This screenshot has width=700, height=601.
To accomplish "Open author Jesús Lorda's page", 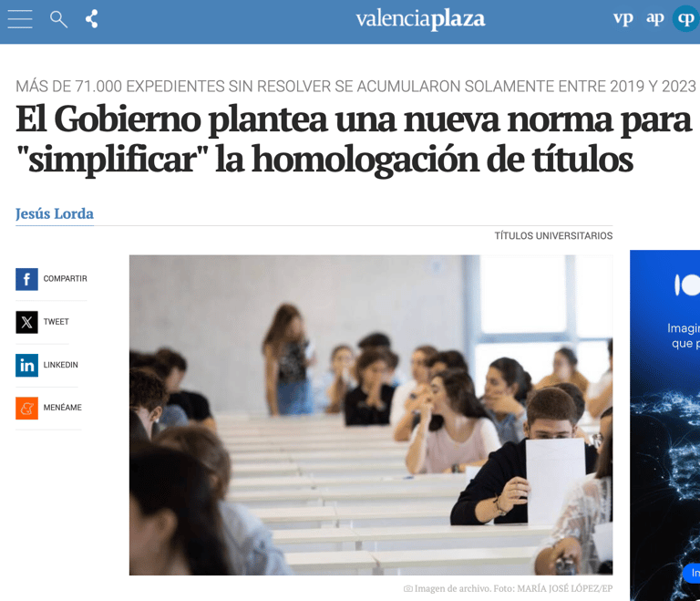I will coord(55,214).
